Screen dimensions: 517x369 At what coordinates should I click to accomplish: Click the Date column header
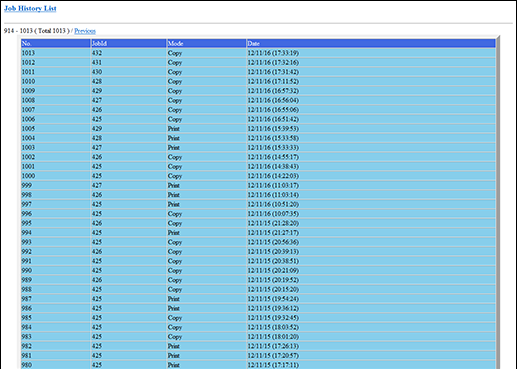point(371,43)
